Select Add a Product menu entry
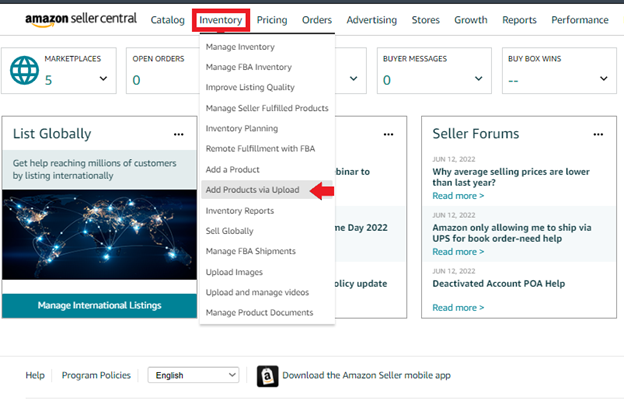 tap(232, 169)
